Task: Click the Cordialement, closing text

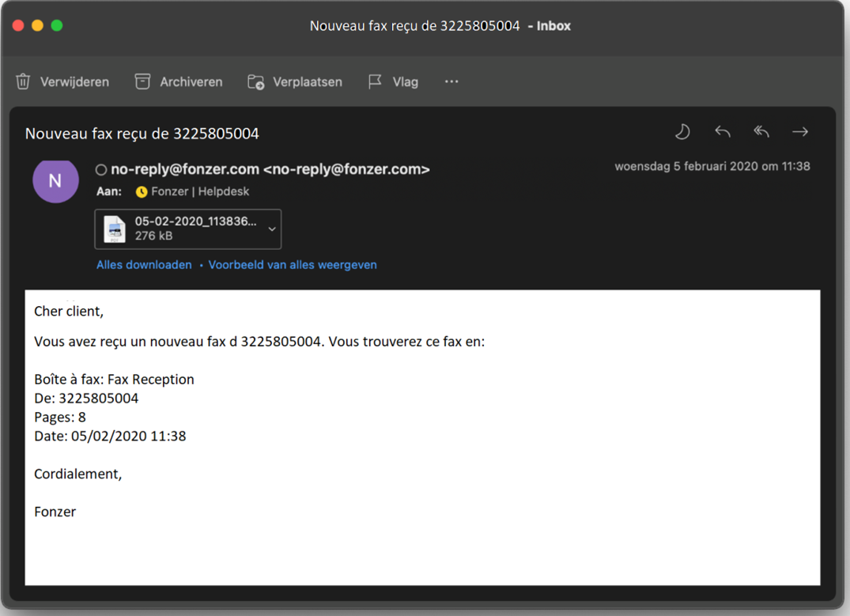Action: tap(78, 474)
